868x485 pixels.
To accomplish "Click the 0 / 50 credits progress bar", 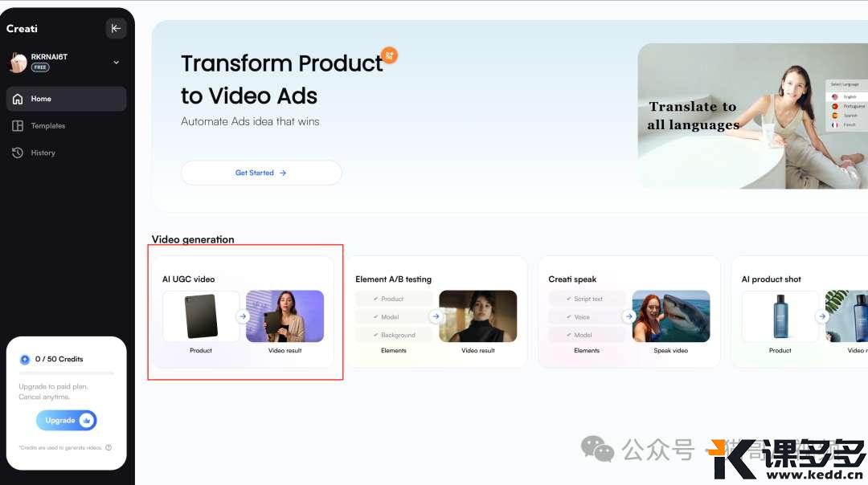I will point(67,373).
